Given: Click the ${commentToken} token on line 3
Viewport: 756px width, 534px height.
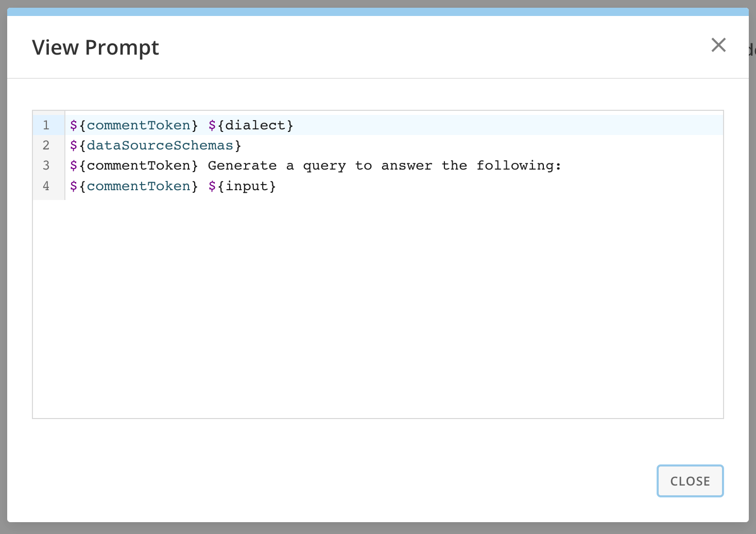Looking at the screenshot, I should click(133, 165).
